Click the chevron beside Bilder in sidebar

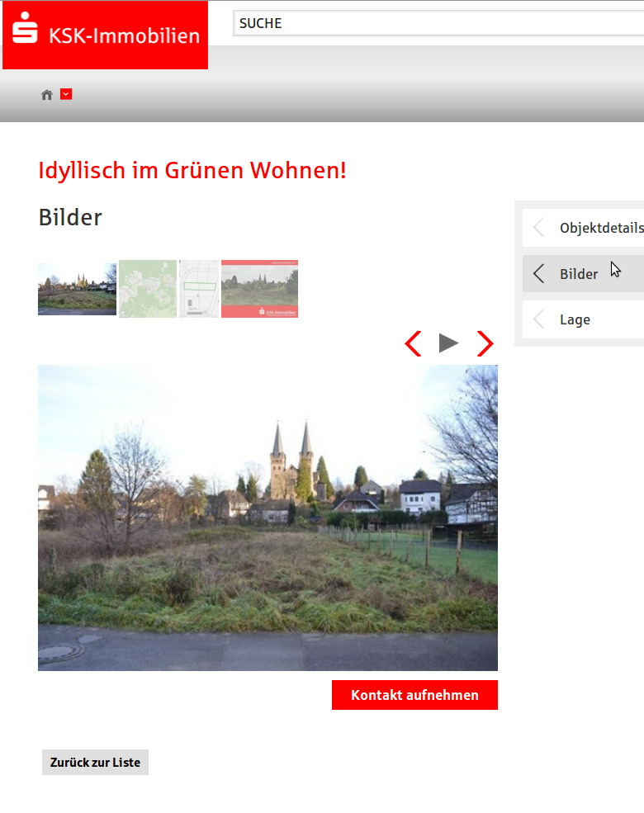(539, 273)
